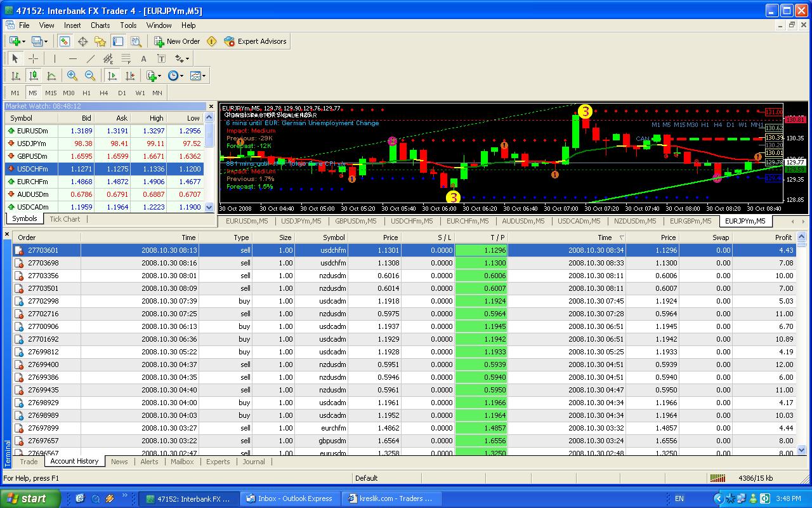Zoom in on the chart

pyautogui.click(x=72, y=76)
